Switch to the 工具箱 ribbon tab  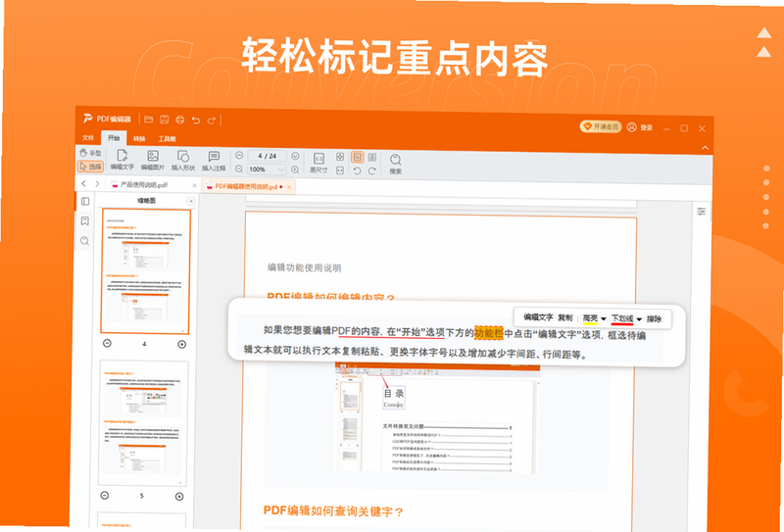tap(167, 139)
